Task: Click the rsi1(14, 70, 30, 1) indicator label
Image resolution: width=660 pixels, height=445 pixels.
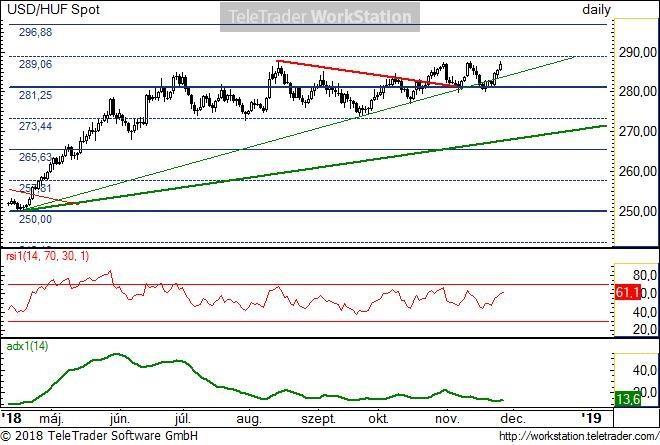Action: tap(47, 256)
